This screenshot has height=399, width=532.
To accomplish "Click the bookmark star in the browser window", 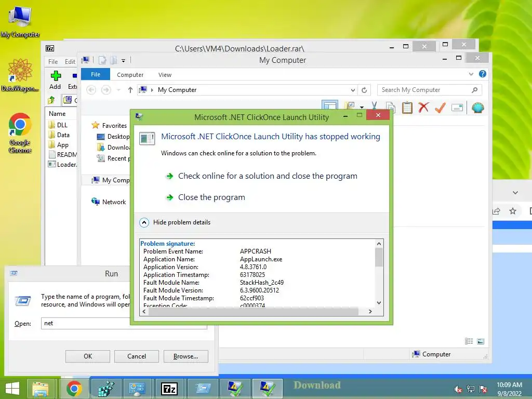I will pos(513,211).
